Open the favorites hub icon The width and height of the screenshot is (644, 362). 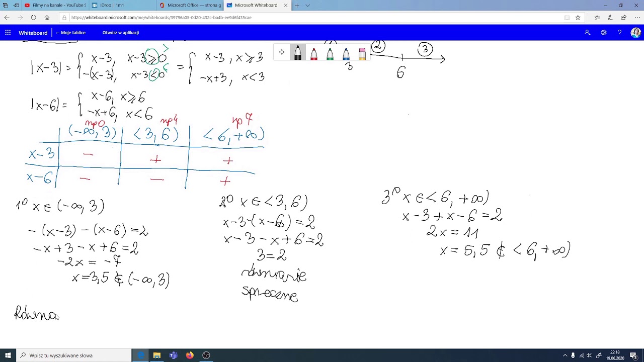click(x=597, y=17)
